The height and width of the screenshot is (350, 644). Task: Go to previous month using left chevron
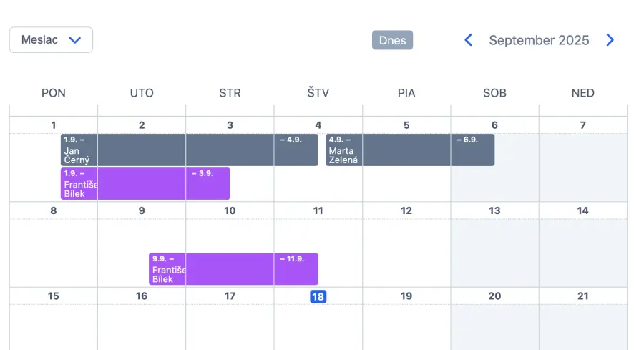[x=469, y=40]
